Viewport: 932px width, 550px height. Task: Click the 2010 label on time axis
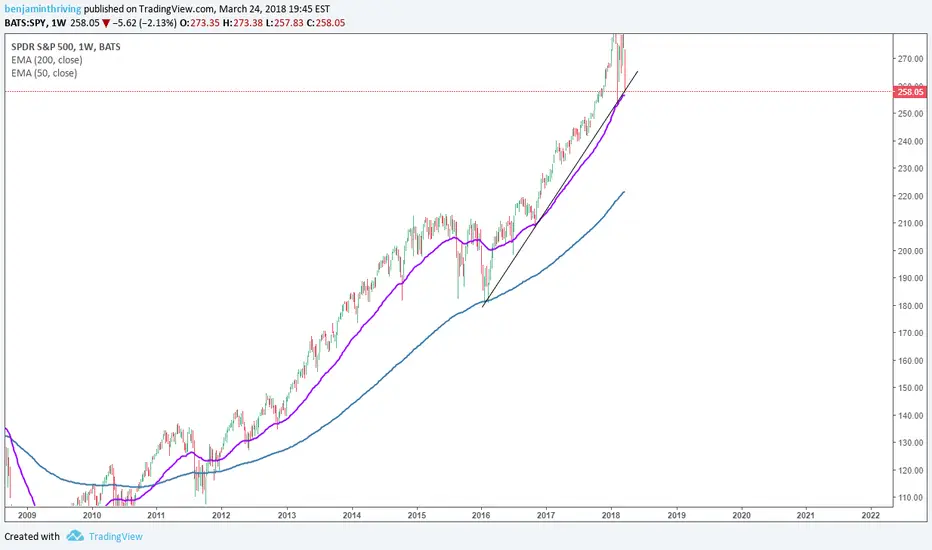coord(92,516)
